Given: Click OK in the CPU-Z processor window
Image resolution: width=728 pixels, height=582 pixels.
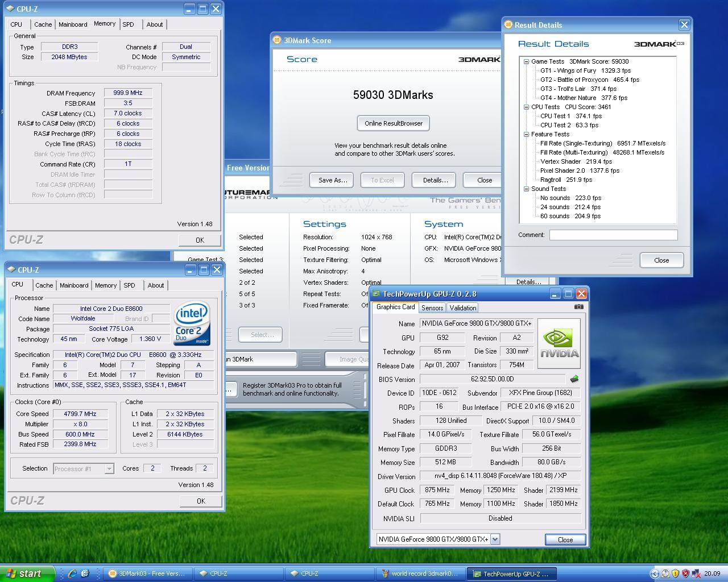Looking at the screenshot, I should 201,501.
